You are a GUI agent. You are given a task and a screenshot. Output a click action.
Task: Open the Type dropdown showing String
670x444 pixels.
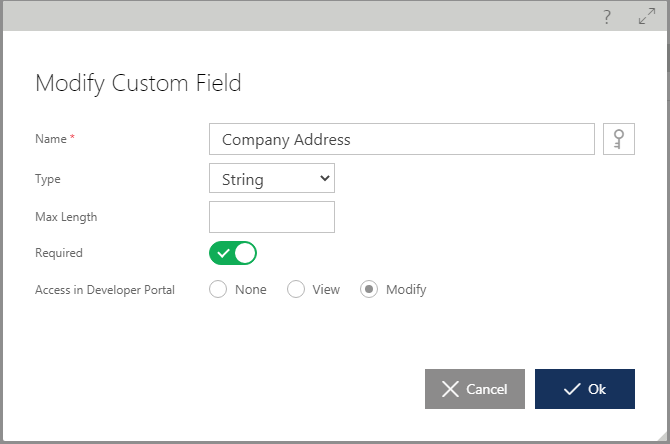(x=271, y=178)
